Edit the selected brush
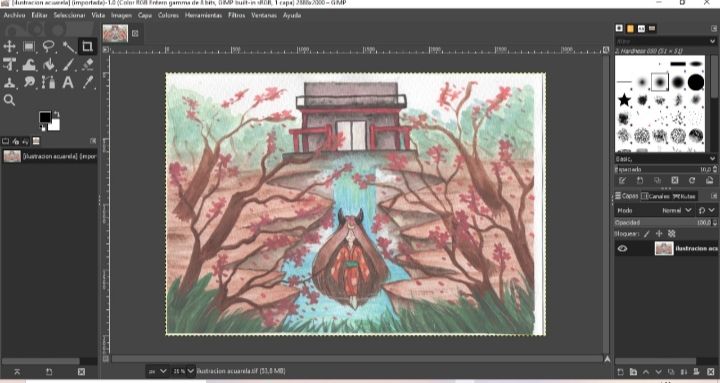The image size is (720, 383). click(623, 180)
